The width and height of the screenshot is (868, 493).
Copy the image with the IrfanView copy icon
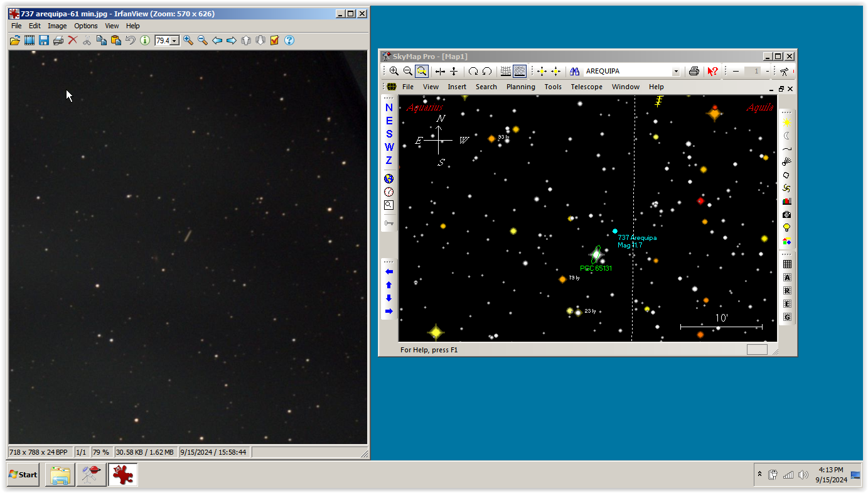[x=102, y=40]
